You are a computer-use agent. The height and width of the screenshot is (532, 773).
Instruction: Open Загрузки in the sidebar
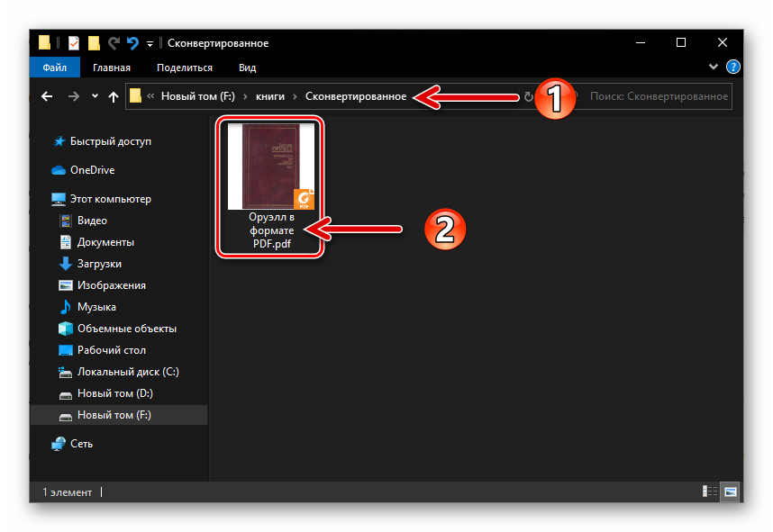coord(99,264)
